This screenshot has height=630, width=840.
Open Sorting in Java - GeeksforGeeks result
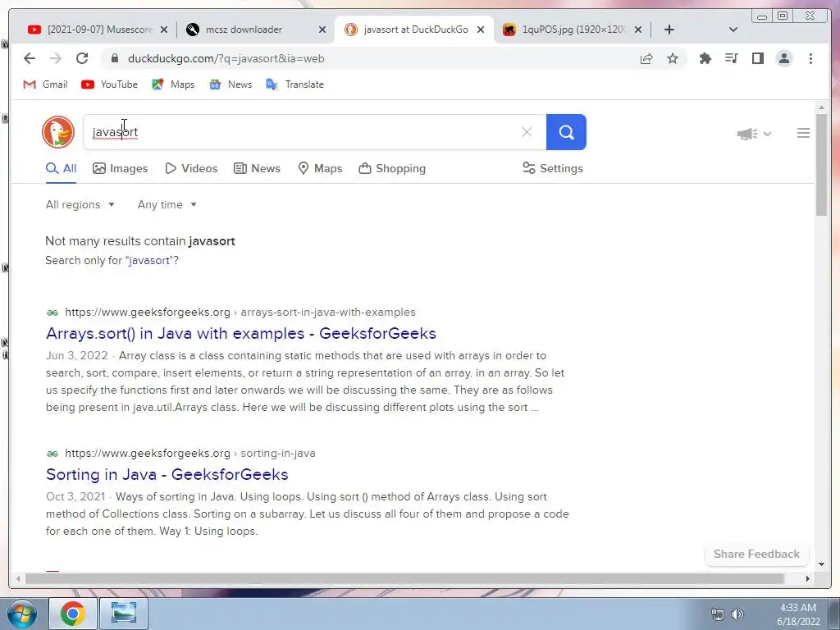167,474
